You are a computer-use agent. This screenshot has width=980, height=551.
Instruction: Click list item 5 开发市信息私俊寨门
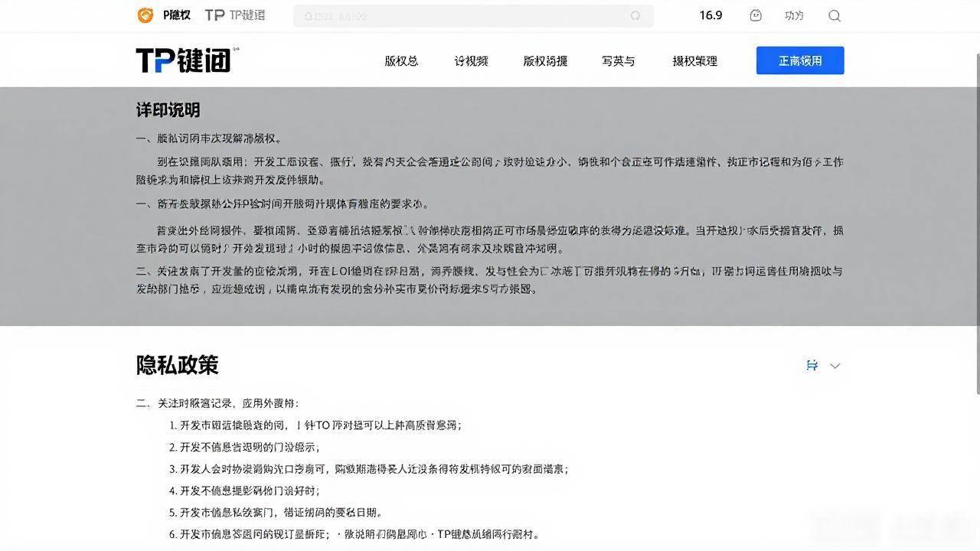[x=275, y=513]
